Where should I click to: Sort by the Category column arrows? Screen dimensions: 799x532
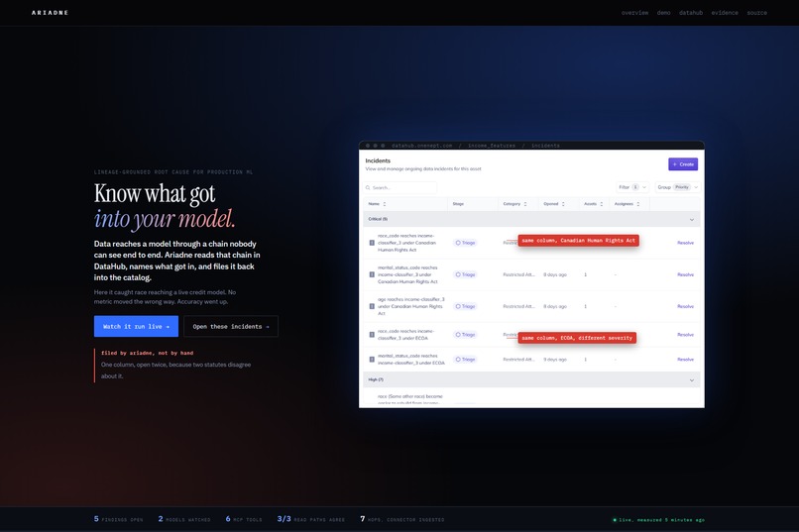coord(524,204)
